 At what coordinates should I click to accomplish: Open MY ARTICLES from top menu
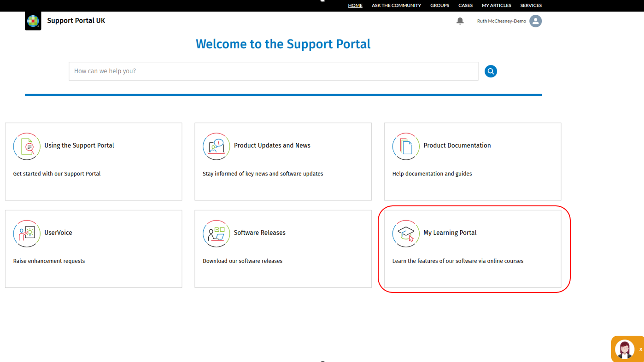[496, 6]
